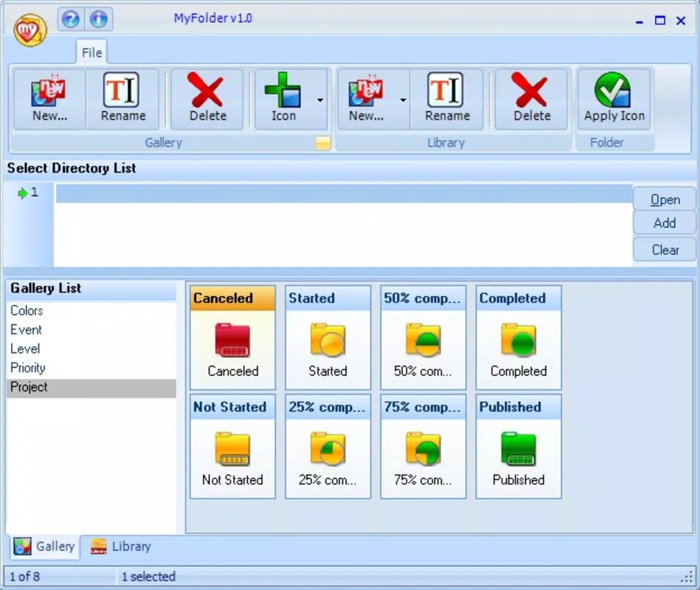Viewport: 700px width, 590px height.
Task: Select the Not Started folder icon
Action: click(x=232, y=449)
